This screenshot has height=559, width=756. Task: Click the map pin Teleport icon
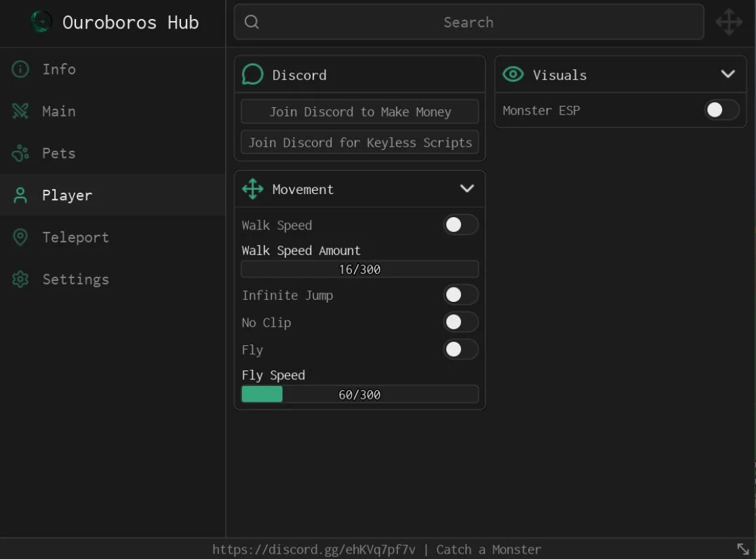tap(20, 237)
